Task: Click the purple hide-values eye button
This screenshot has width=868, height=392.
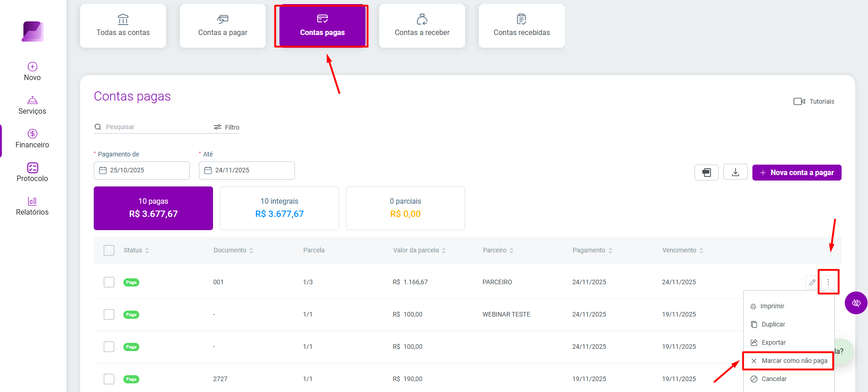Action: [x=856, y=303]
